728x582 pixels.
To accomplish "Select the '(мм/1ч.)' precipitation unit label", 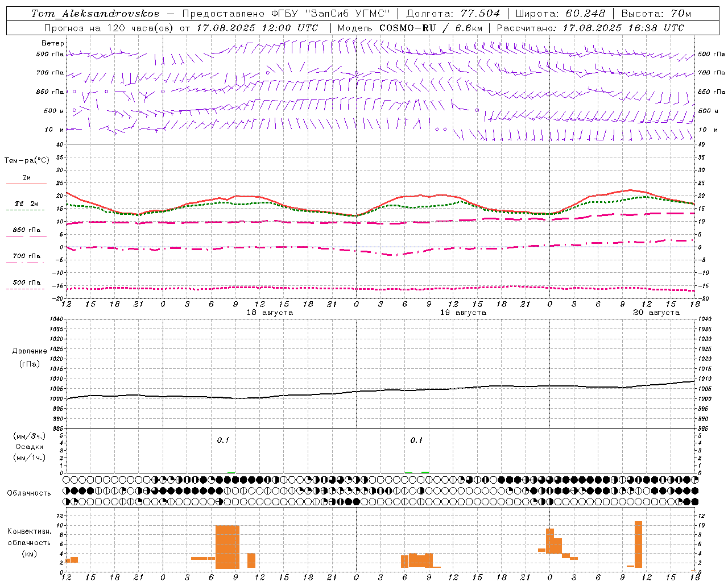I will pyautogui.click(x=30, y=458).
